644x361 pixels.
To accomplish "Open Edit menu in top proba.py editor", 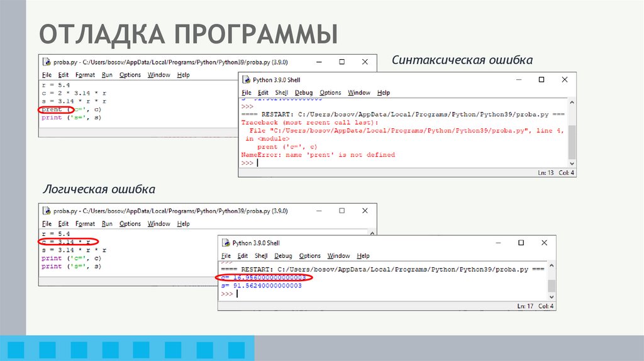I will (x=64, y=75).
